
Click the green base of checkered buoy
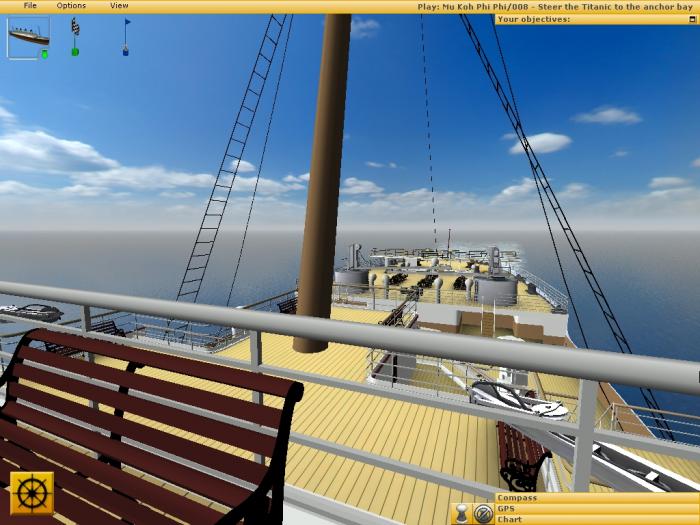coord(75,52)
